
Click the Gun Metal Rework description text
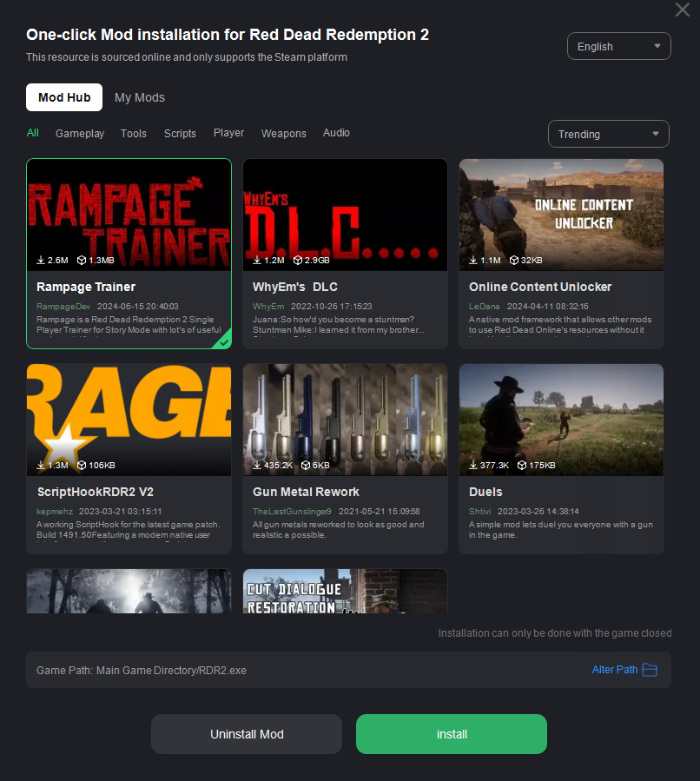339,529
